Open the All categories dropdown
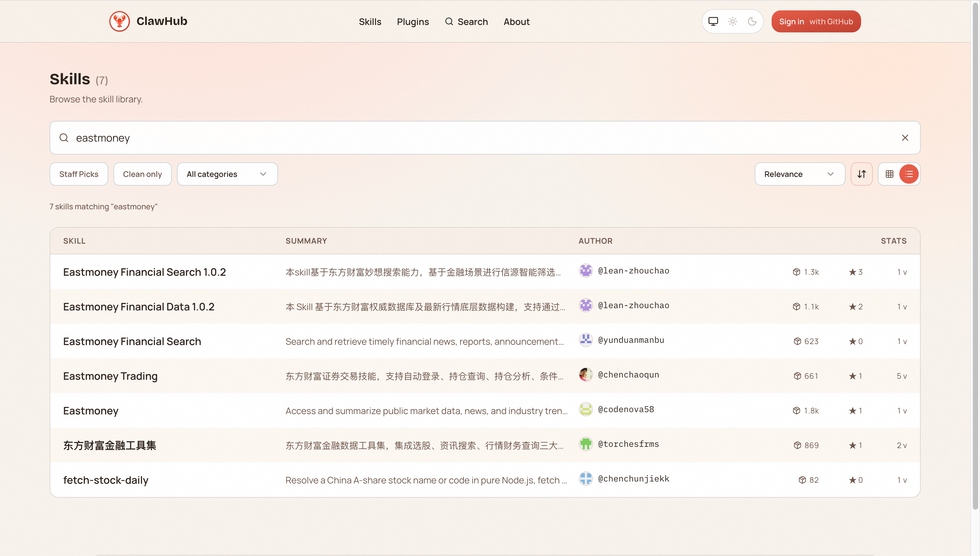This screenshot has height=556, width=980. [x=227, y=174]
